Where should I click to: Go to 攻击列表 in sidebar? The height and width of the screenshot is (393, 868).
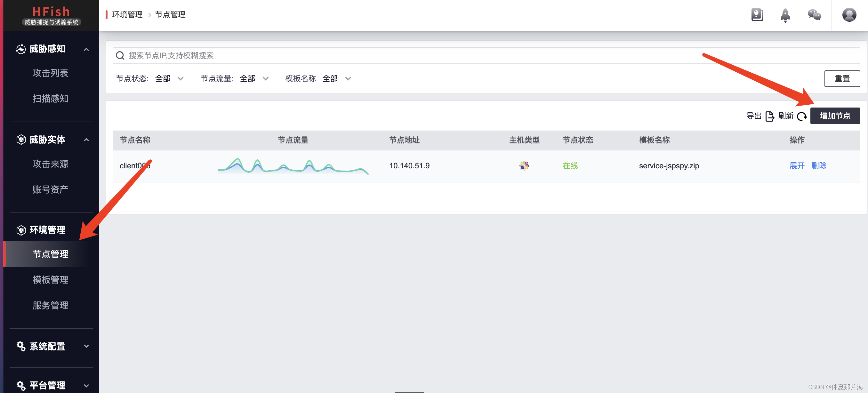click(x=51, y=73)
